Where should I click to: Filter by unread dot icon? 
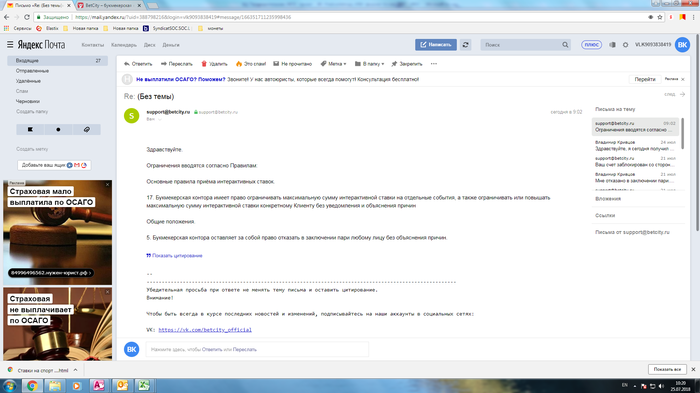point(58,130)
